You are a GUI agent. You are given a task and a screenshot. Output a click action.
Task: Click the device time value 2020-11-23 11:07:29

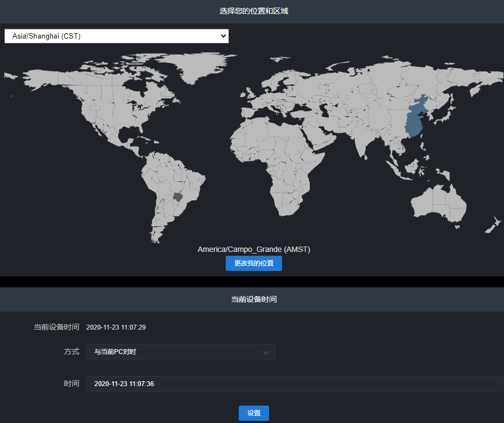(116, 327)
